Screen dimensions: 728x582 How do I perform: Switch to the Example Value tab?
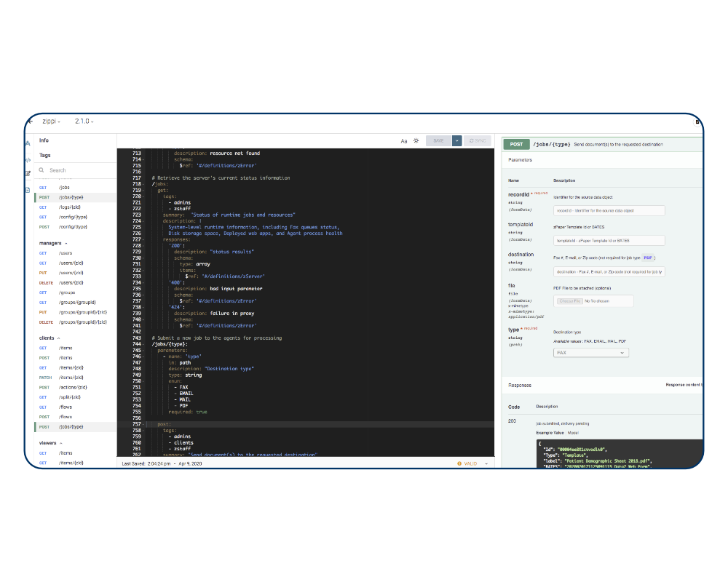[x=550, y=433]
